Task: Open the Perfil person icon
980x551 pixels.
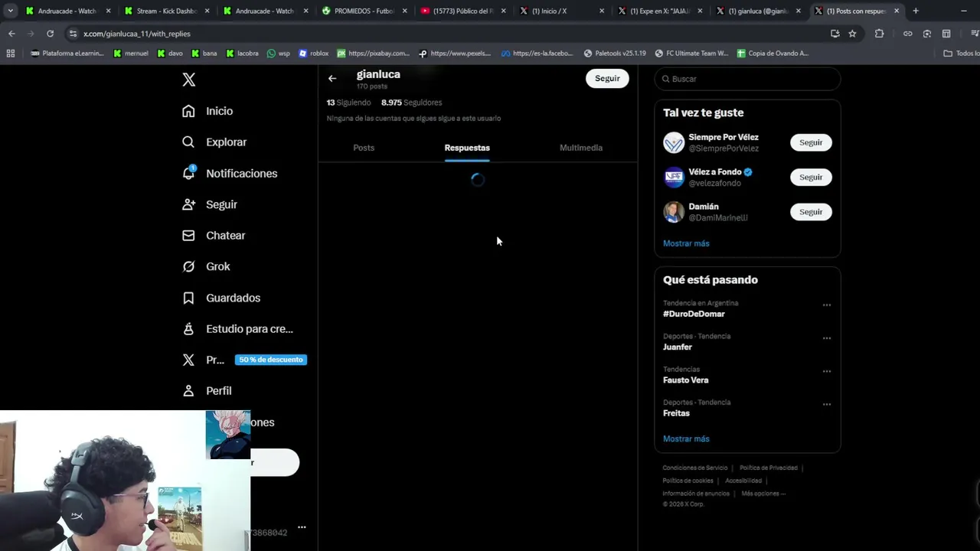Action: point(188,391)
